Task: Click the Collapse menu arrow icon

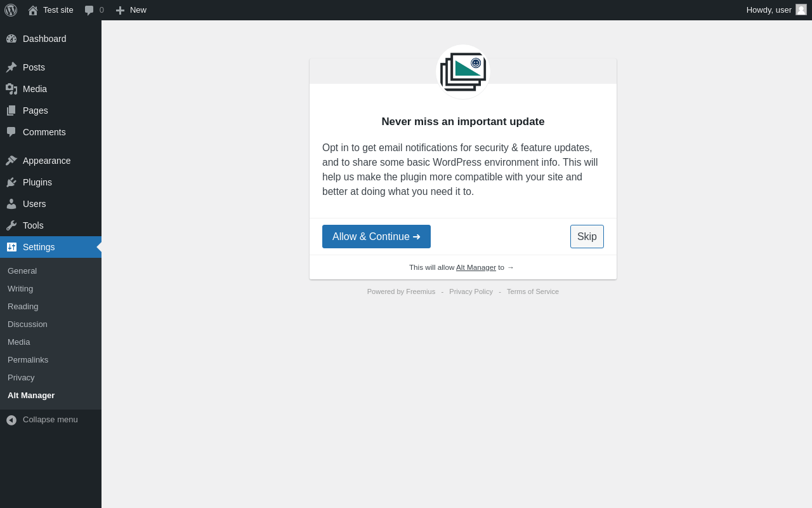Action: [11, 420]
